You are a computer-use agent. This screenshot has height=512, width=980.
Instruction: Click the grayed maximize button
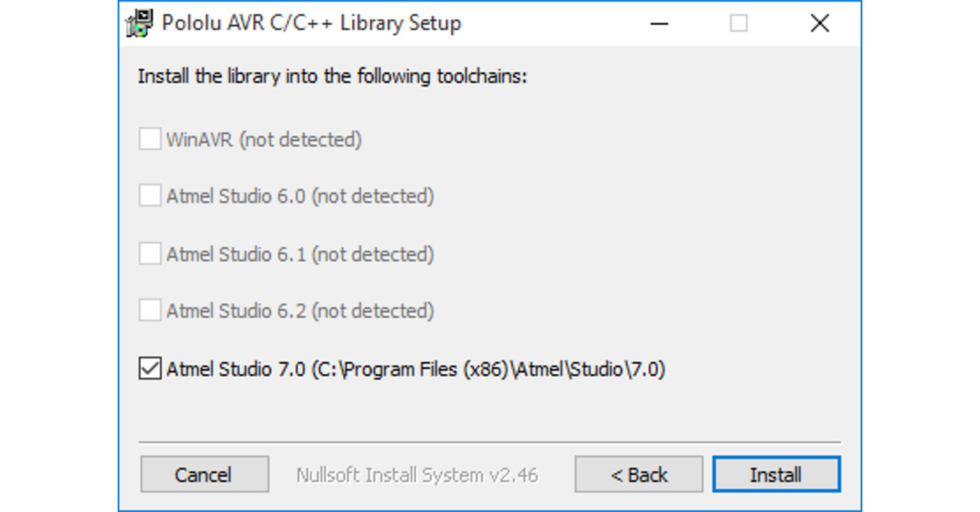pyautogui.click(x=738, y=23)
